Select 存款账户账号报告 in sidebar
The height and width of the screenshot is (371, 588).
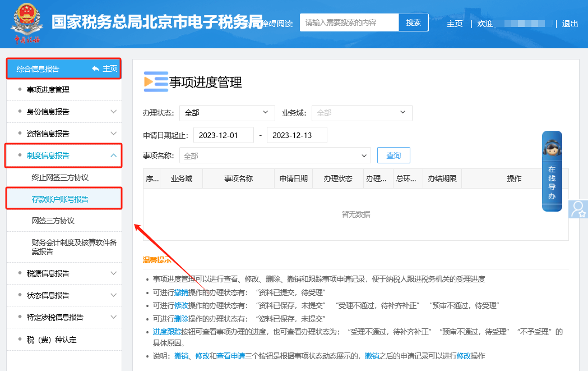60,199
